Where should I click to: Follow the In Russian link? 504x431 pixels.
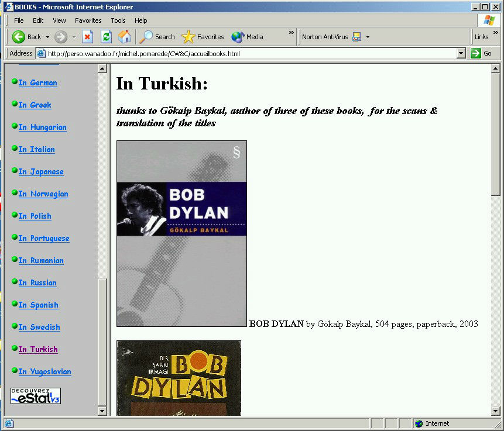coord(37,282)
